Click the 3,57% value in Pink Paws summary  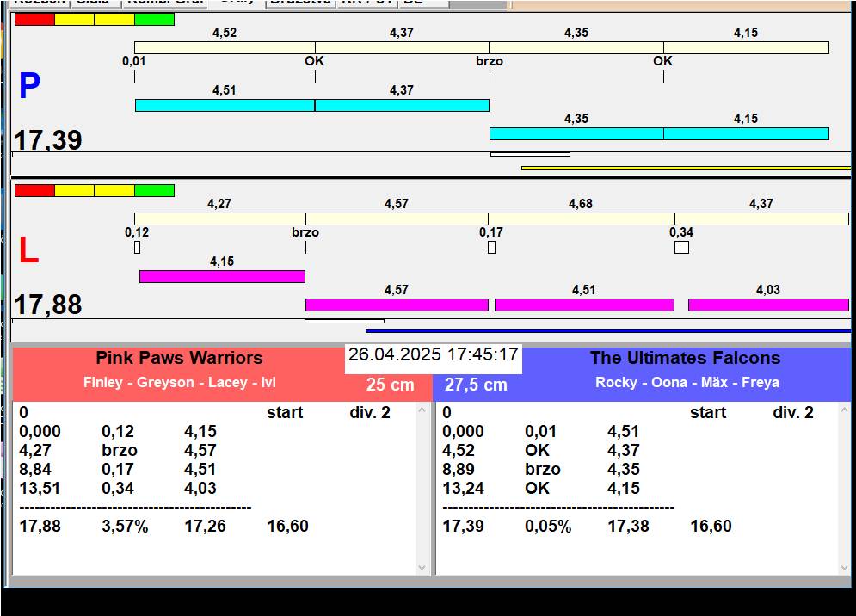click(125, 526)
